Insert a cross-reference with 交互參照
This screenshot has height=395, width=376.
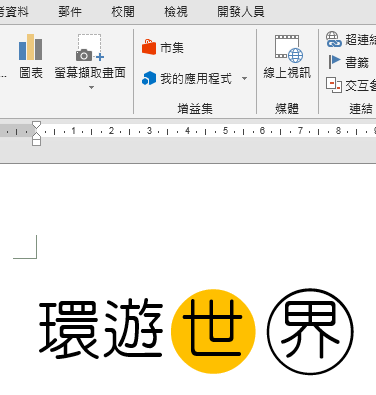351,86
